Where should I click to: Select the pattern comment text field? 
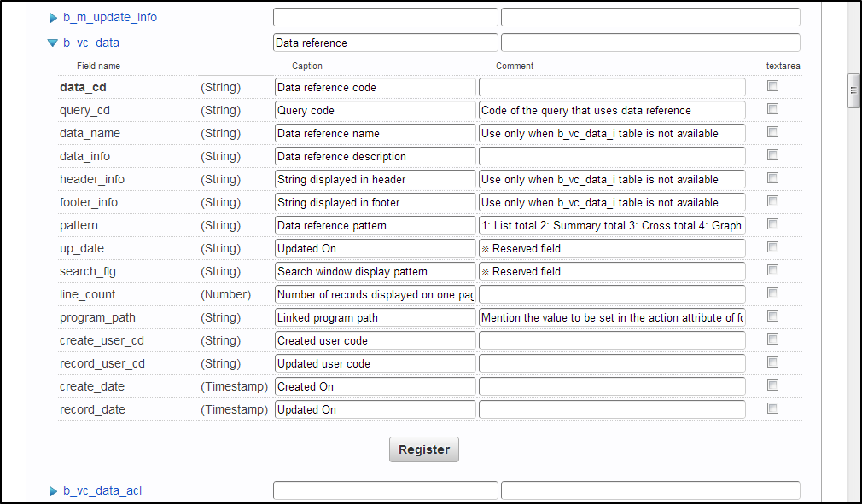pyautogui.click(x=611, y=225)
